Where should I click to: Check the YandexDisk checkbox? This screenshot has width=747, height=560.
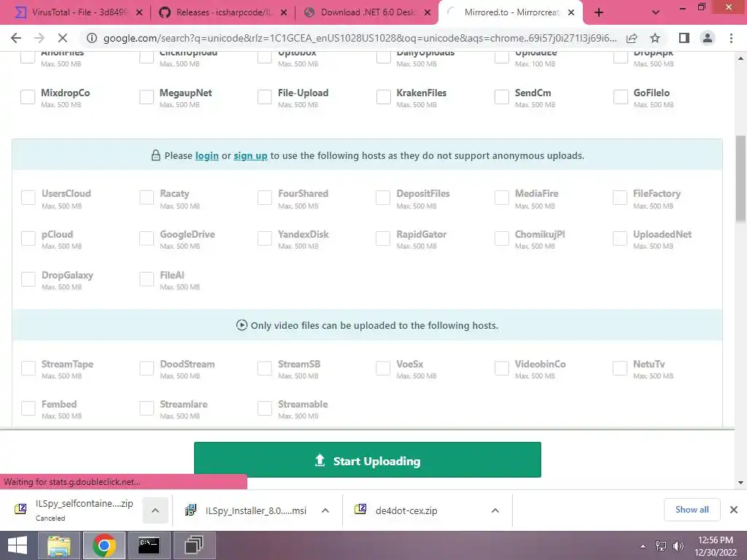[x=264, y=238]
